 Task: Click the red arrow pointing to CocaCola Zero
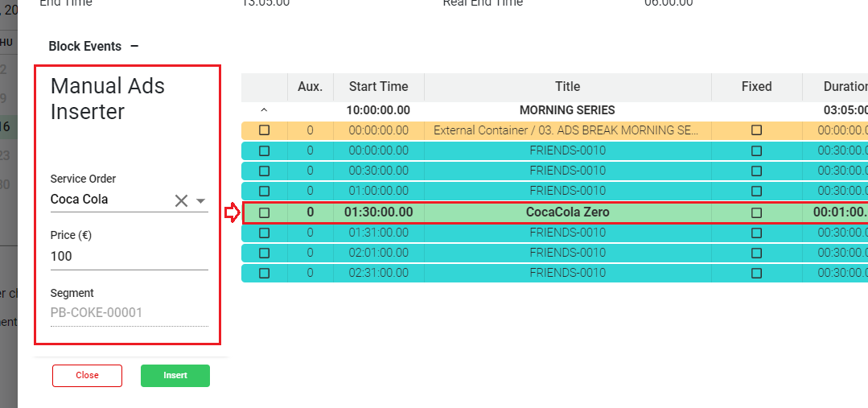tap(232, 212)
